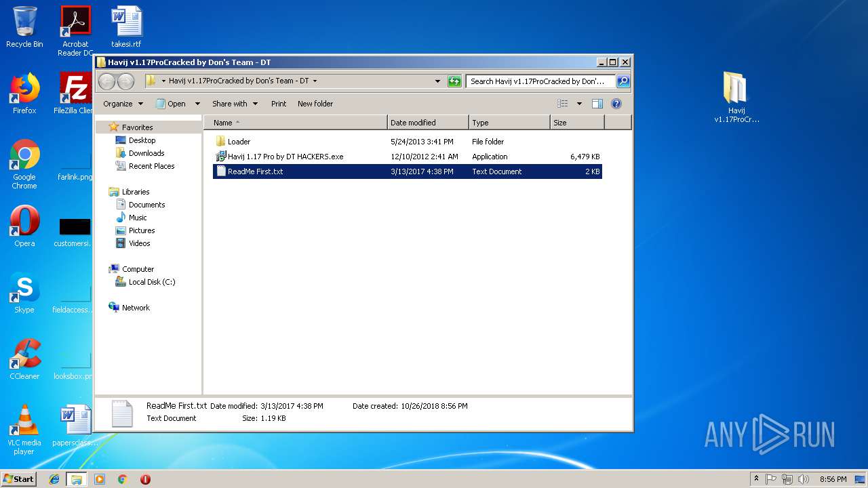868x488 pixels.
Task: Click the Explorer Forward navigation button
Action: (125, 81)
